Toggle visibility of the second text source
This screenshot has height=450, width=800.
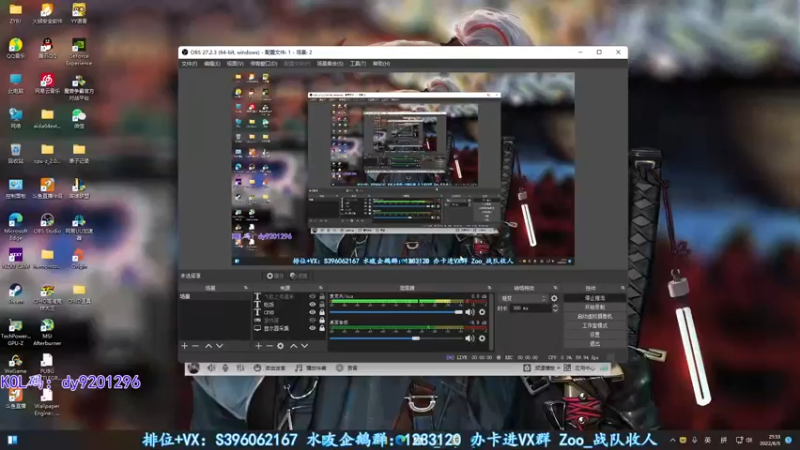click(x=312, y=305)
